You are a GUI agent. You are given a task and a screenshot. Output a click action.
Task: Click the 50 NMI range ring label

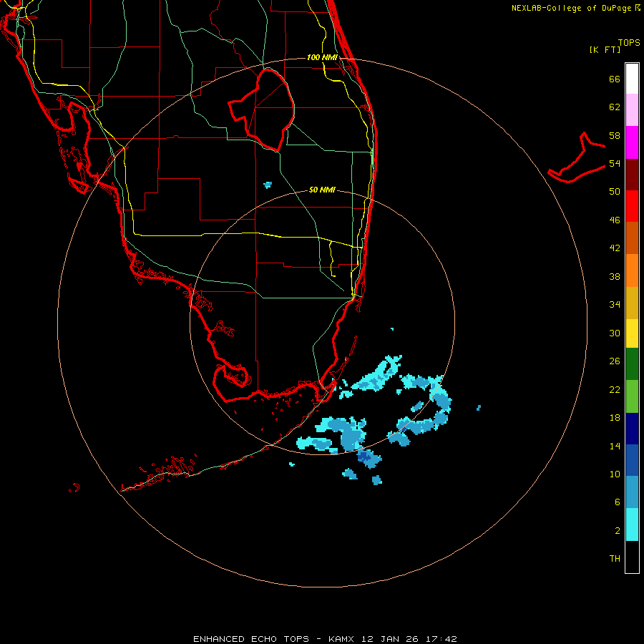click(x=322, y=190)
